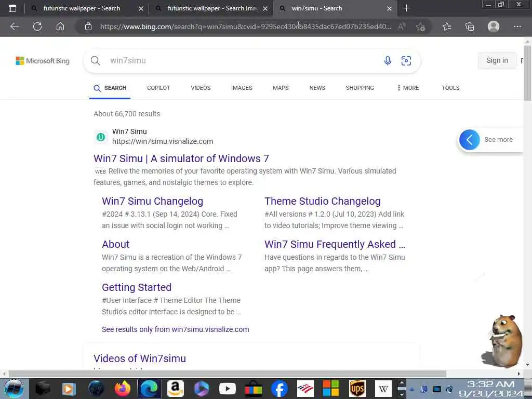Open Theme Studio Changelog link
This screenshot has width=532, height=399.
click(322, 201)
